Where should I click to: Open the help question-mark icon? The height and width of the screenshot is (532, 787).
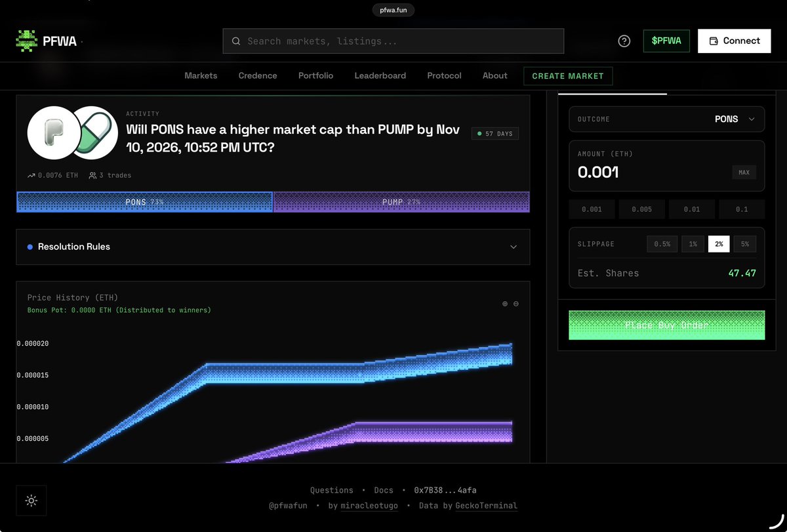click(624, 41)
